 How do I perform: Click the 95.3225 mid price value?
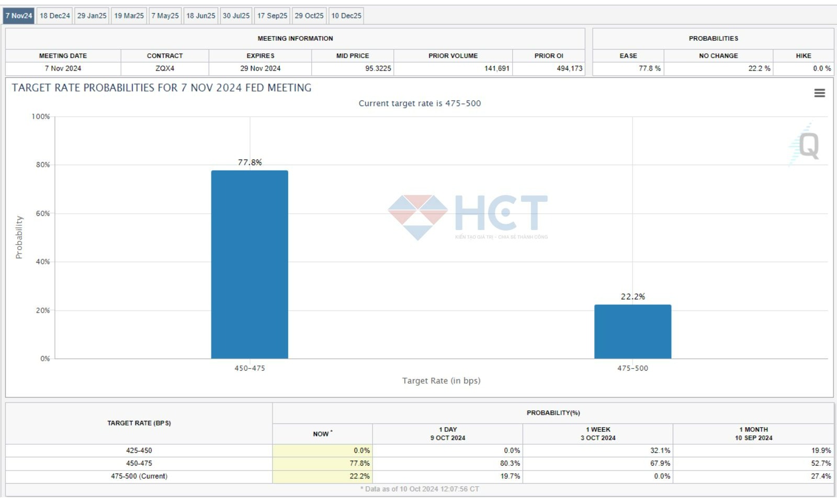[x=378, y=68]
